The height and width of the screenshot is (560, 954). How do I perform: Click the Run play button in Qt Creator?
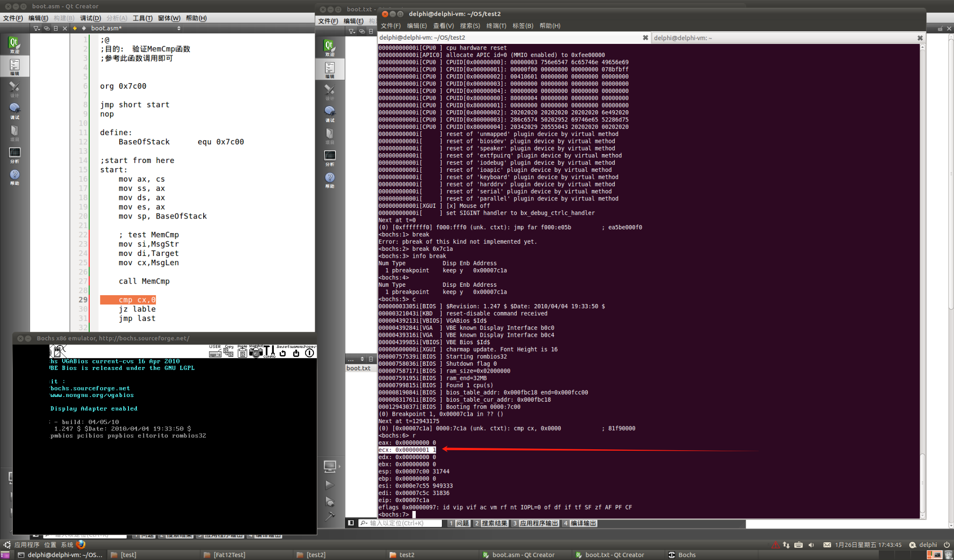pos(329,485)
